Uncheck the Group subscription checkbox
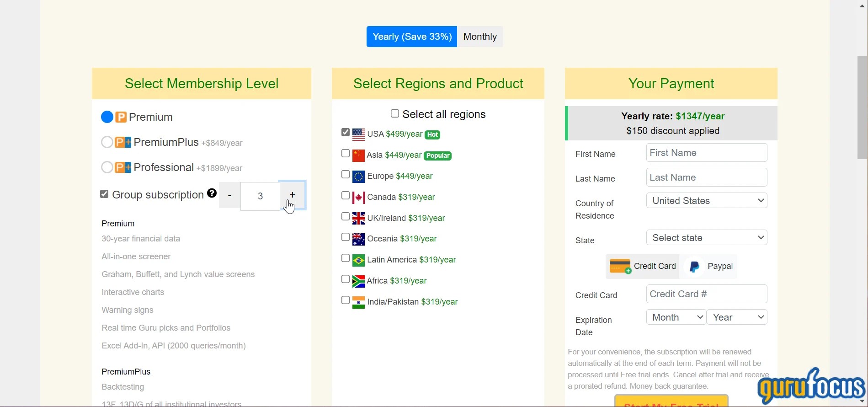The width and height of the screenshot is (868, 407). (104, 194)
